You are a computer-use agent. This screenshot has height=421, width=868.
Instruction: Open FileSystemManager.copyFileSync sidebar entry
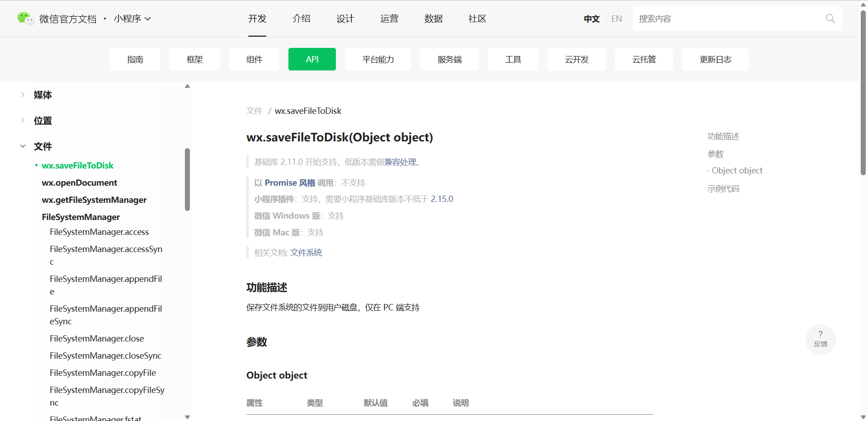click(107, 396)
